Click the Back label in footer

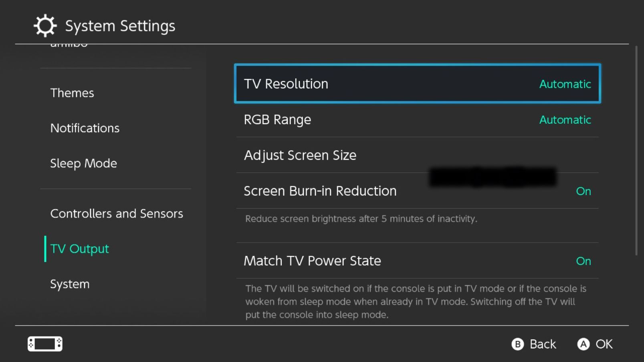pyautogui.click(x=543, y=344)
